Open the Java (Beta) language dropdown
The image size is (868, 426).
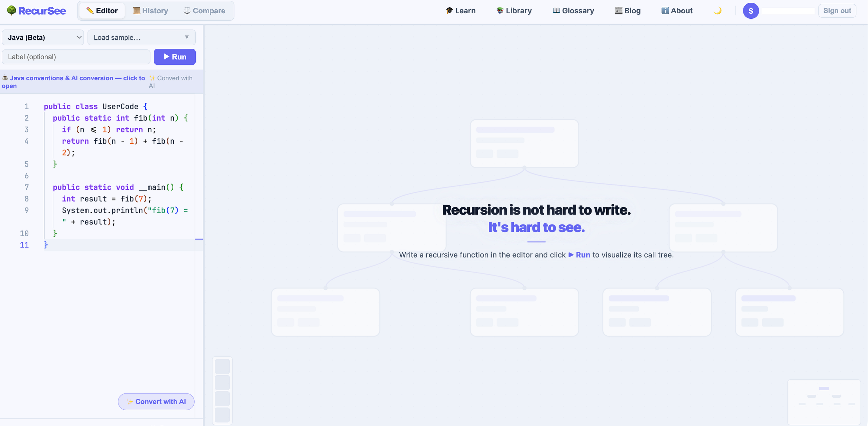(43, 37)
